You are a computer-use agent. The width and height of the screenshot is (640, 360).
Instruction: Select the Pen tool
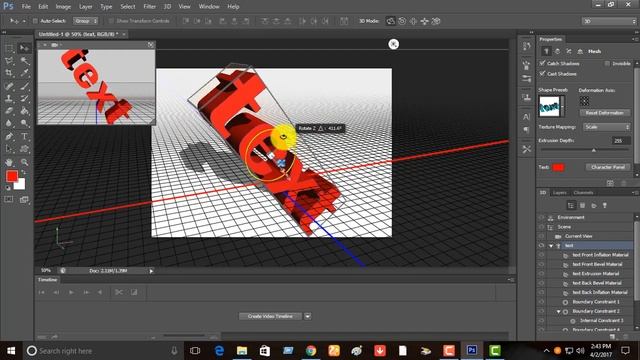[x=9, y=136]
